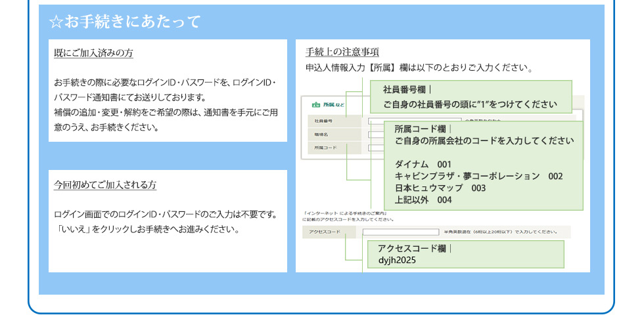Screen dimensions: 644x315
Task: Click the line starting ログイン画面でのログインID
Action: click(x=166, y=215)
